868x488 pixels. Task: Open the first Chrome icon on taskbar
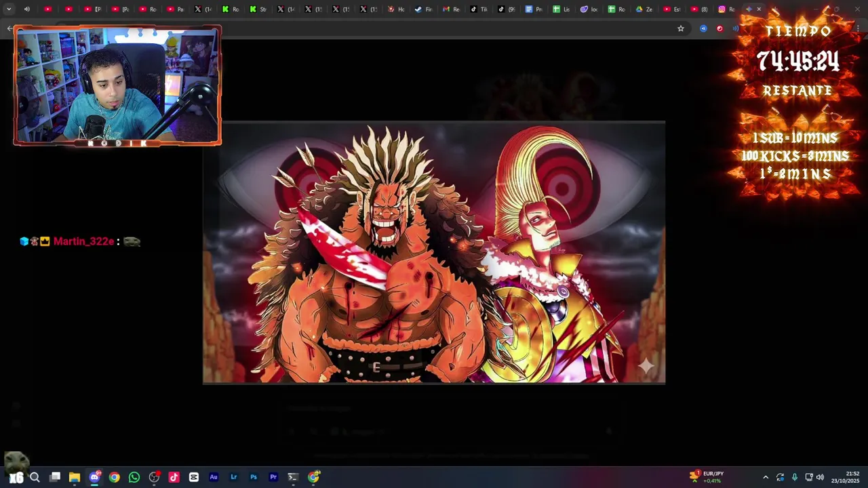point(114,477)
